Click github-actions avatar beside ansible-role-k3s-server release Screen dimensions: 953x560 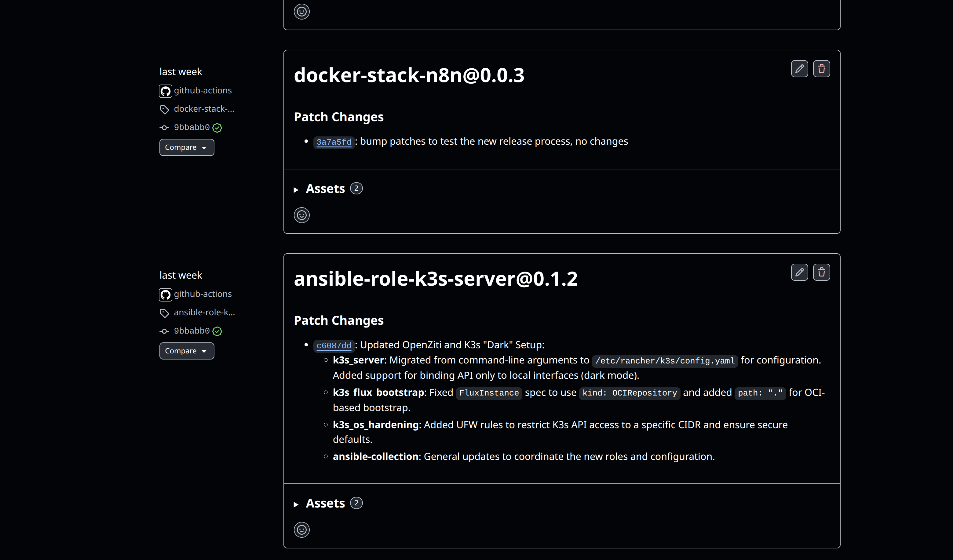point(165,294)
